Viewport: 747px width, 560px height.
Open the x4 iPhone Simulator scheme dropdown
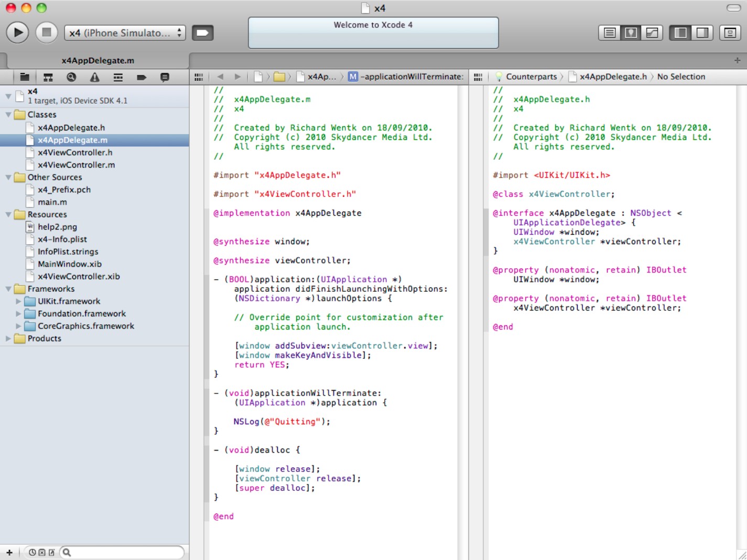tap(125, 33)
